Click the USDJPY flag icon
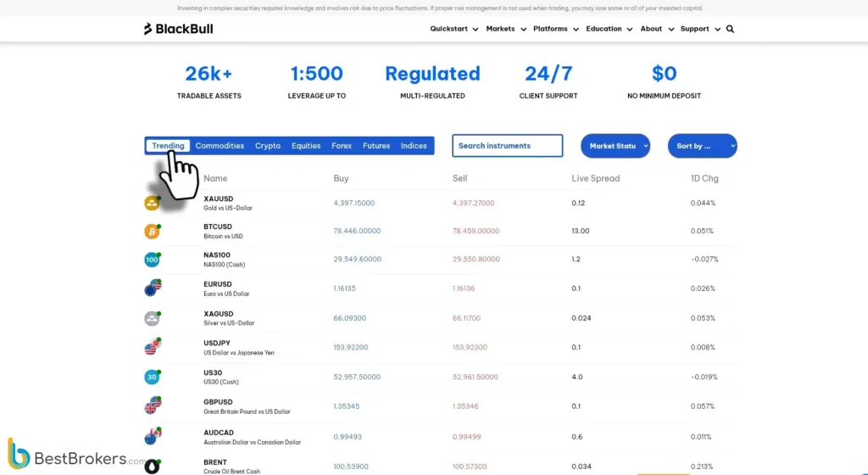868x475 pixels. [x=153, y=347]
